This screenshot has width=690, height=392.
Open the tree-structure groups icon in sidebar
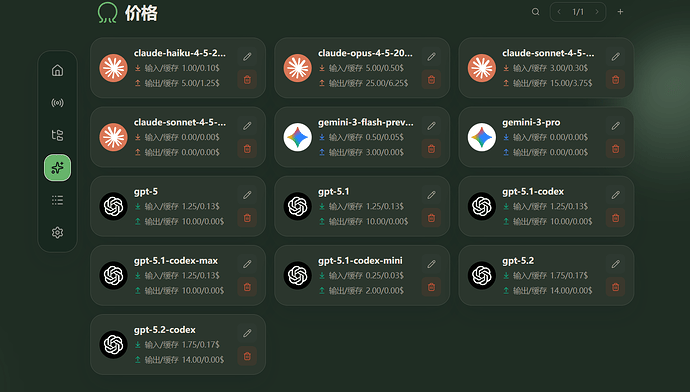pyautogui.click(x=57, y=135)
